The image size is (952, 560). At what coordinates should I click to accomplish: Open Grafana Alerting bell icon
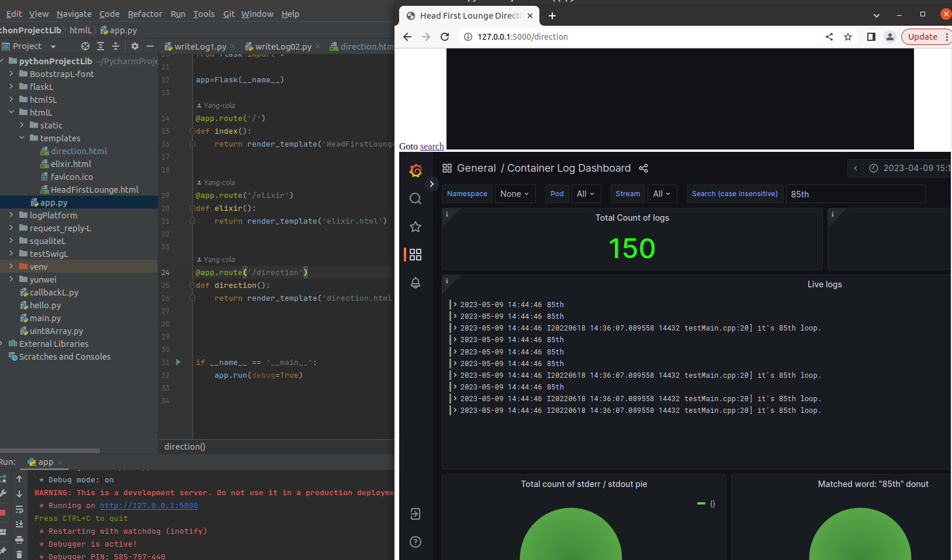[416, 283]
